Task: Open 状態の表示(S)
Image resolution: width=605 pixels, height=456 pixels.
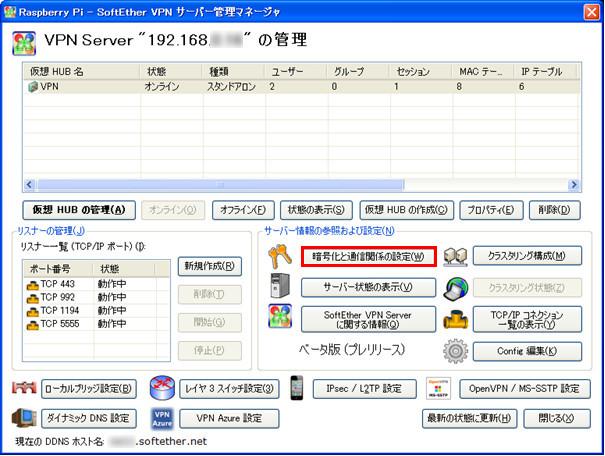Action: 316,210
